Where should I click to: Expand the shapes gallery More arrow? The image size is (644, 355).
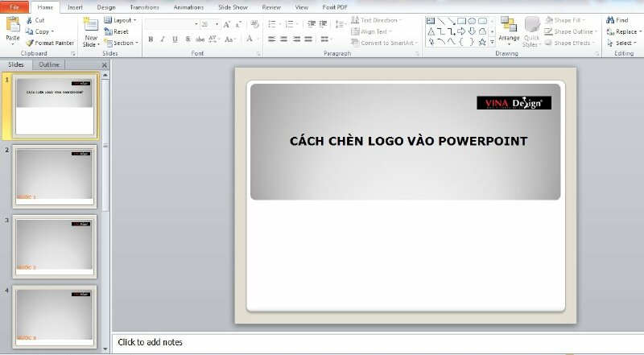point(492,42)
